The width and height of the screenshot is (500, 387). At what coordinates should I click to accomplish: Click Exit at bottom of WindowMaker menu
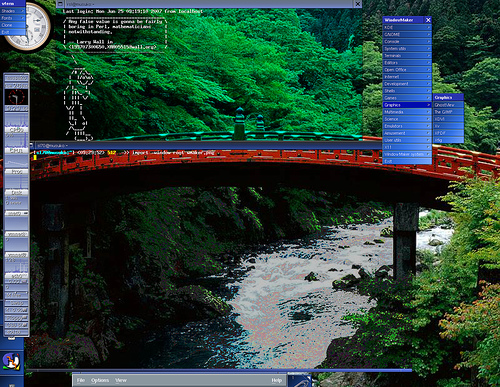(x=407, y=161)
